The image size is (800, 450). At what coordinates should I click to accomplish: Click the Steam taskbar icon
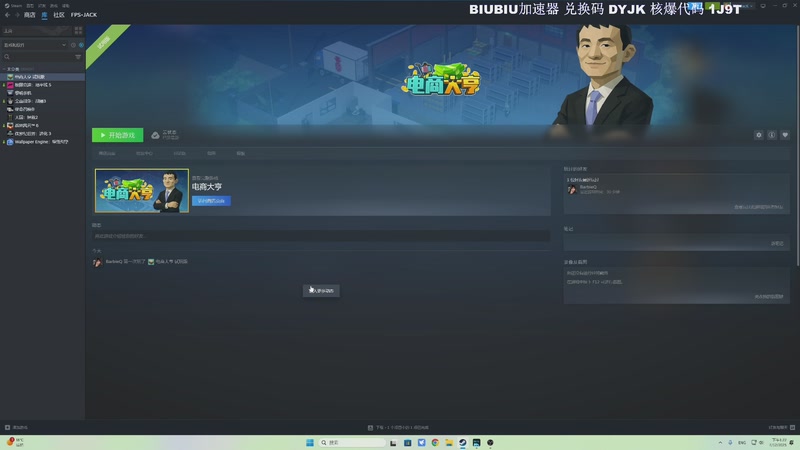tap(463, 442)
